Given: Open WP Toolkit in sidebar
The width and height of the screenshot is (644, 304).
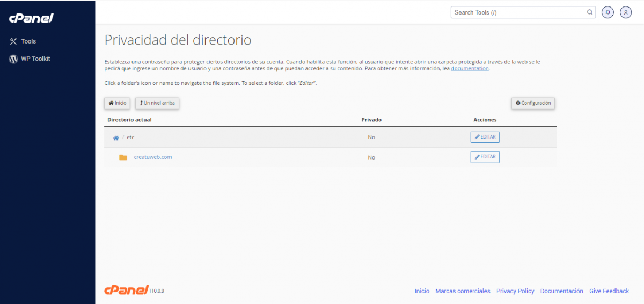Looking at the screenshot, I should (x=35, y=59).
